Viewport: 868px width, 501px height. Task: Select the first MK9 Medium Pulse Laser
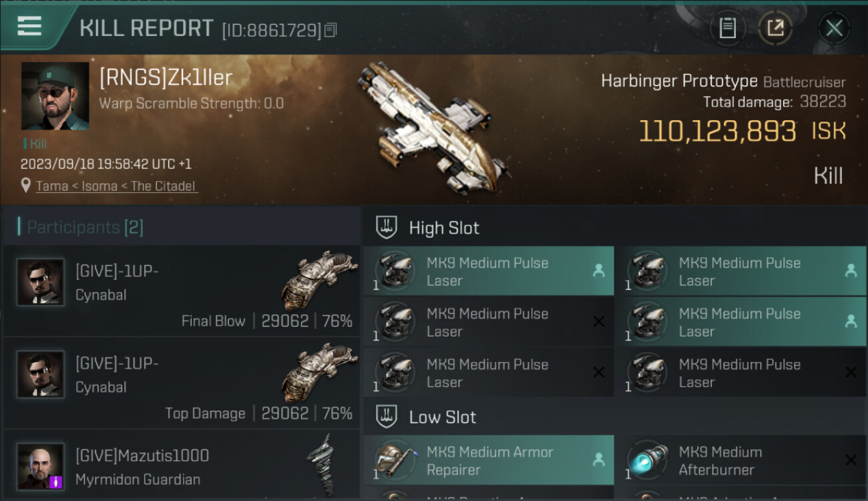(488, 272)
